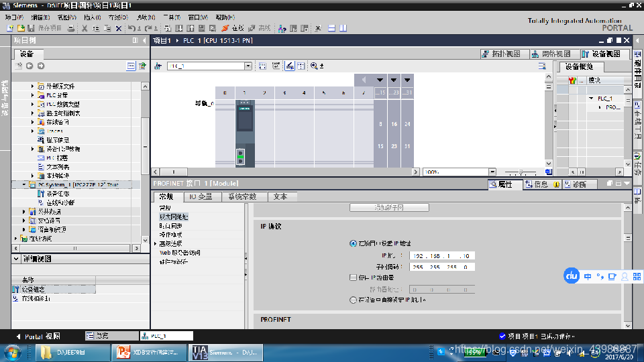Image resolution: width=644 pixels, height=362 pixels.
Task: Collapse the PC-System_1 node in project tree
Action: click(24, 185)
